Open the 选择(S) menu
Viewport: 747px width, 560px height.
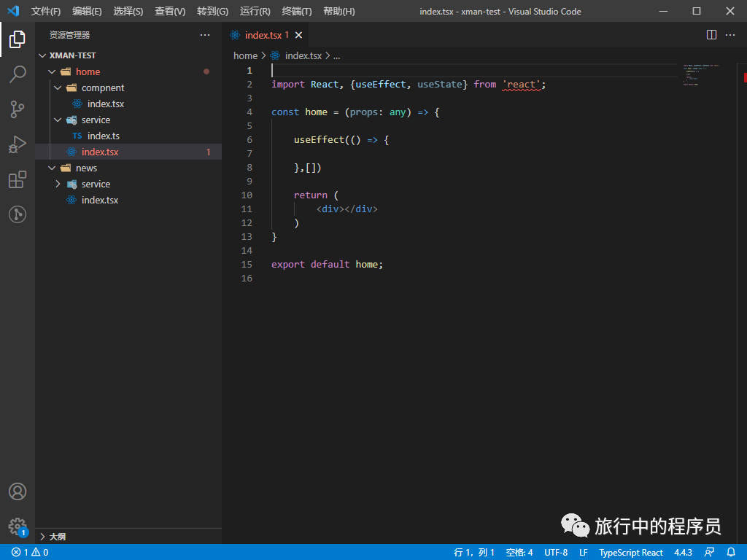pos(128,12)
